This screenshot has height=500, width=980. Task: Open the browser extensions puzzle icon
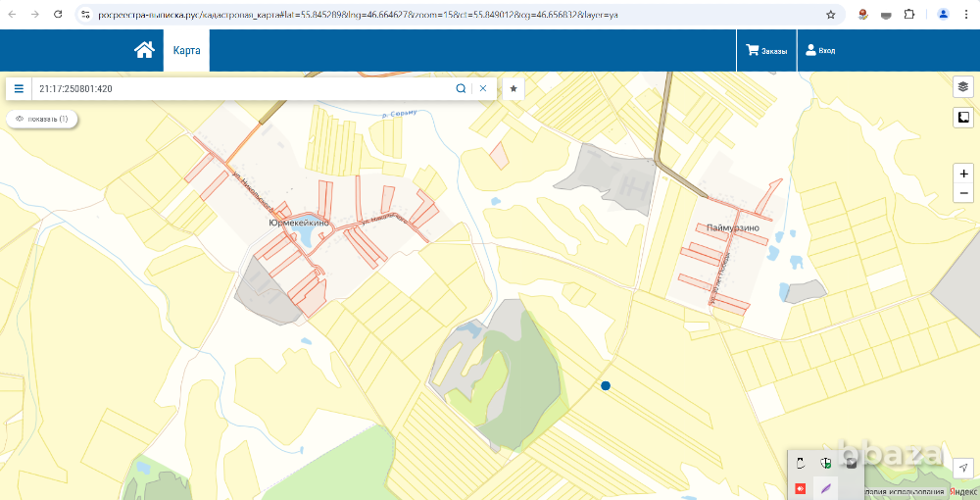(908, 15)
